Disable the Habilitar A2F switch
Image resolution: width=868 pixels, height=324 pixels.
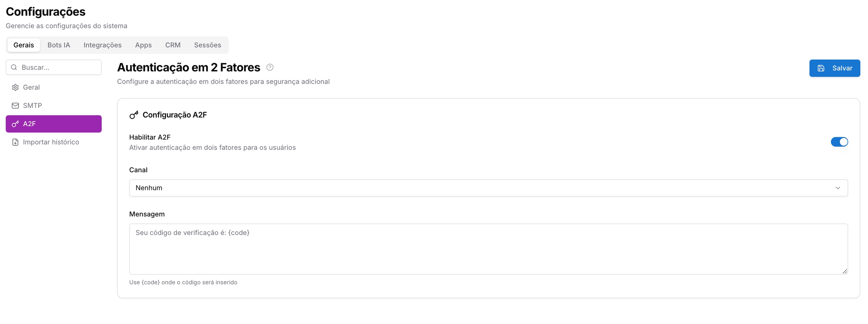pos(839,142)
